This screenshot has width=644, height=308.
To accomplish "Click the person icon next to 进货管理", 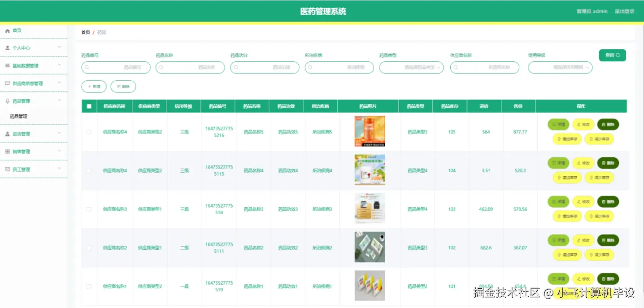I will tap(7, 134).
